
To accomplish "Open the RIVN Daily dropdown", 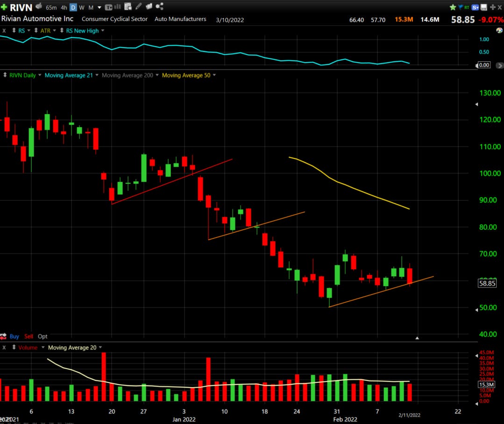I will point(40,75).
